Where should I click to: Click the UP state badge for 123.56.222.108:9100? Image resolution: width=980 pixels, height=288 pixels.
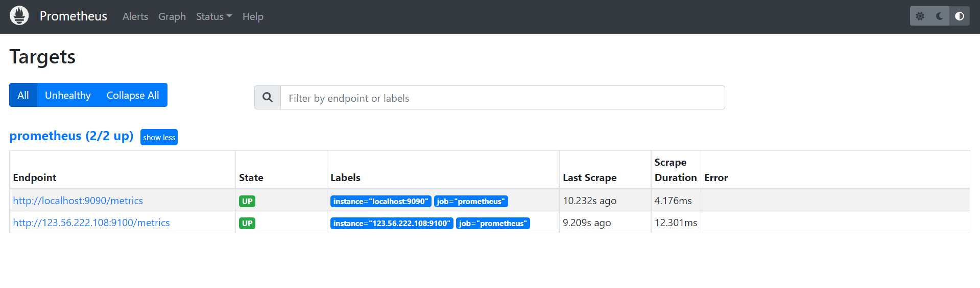pos(247,224)
